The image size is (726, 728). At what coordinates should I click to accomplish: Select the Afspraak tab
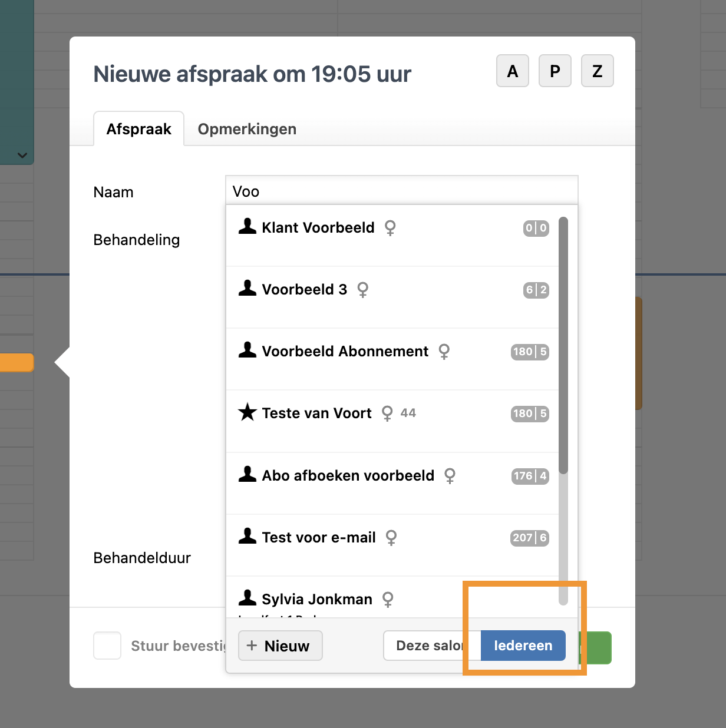coord(138,129)
